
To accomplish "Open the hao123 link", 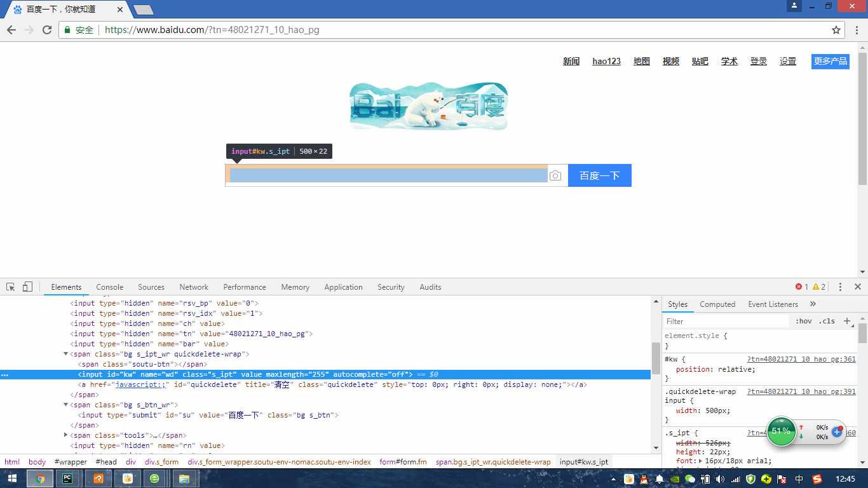I will tap(606, 61).
